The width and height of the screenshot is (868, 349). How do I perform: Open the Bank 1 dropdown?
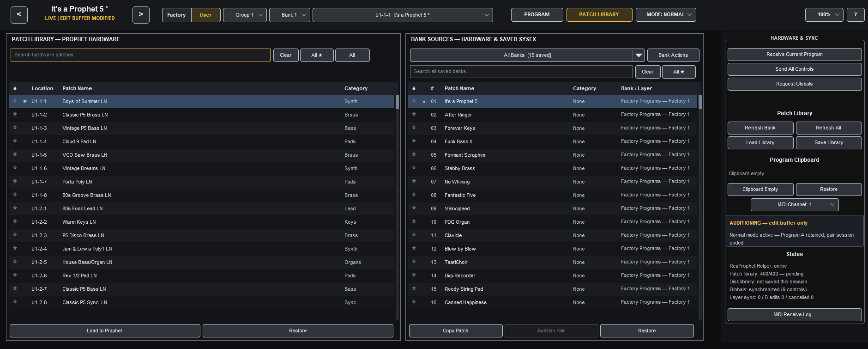(x=289, y=15)
